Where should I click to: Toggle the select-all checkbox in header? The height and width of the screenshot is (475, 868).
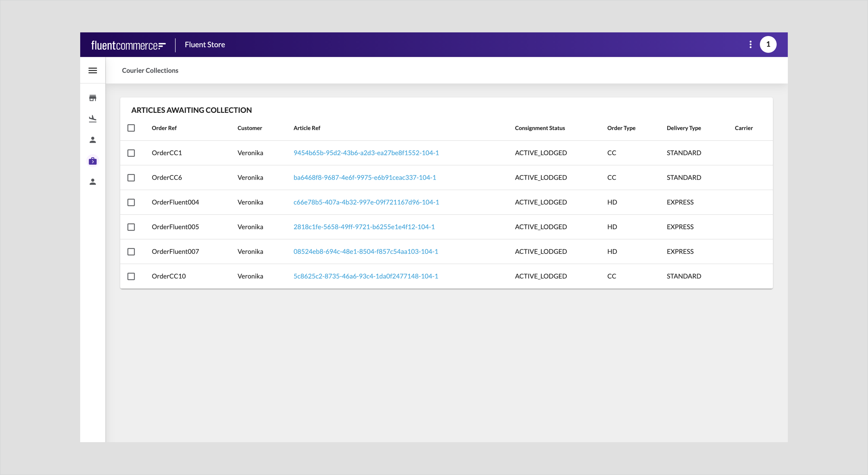point(131,128)
